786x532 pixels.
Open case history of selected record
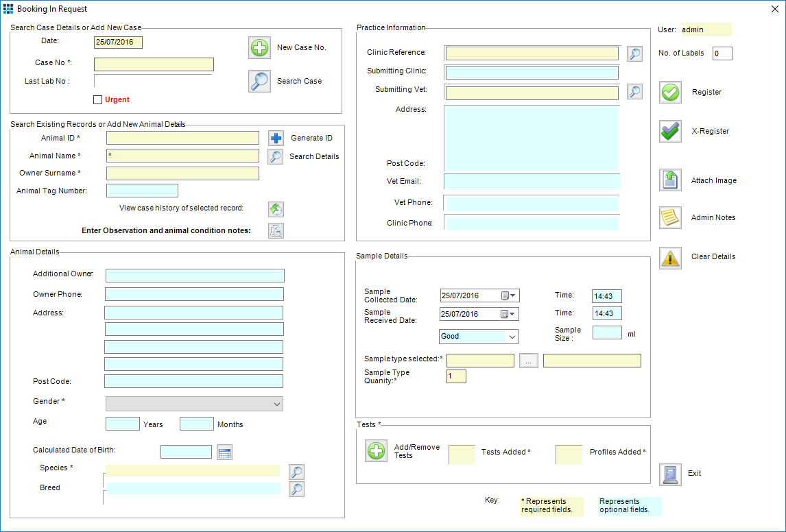pyautogui.click(x=276, y=208)
